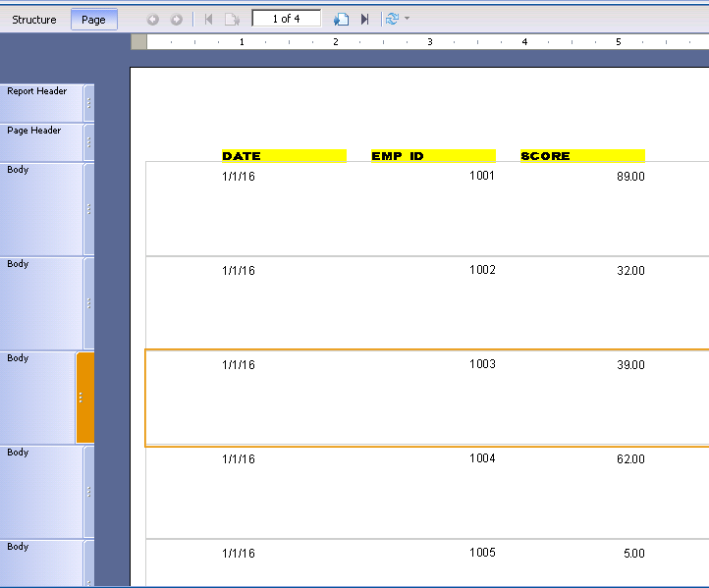709x588 pixels.
Task: Click employee ID 1002
Action: click(482, 270)
